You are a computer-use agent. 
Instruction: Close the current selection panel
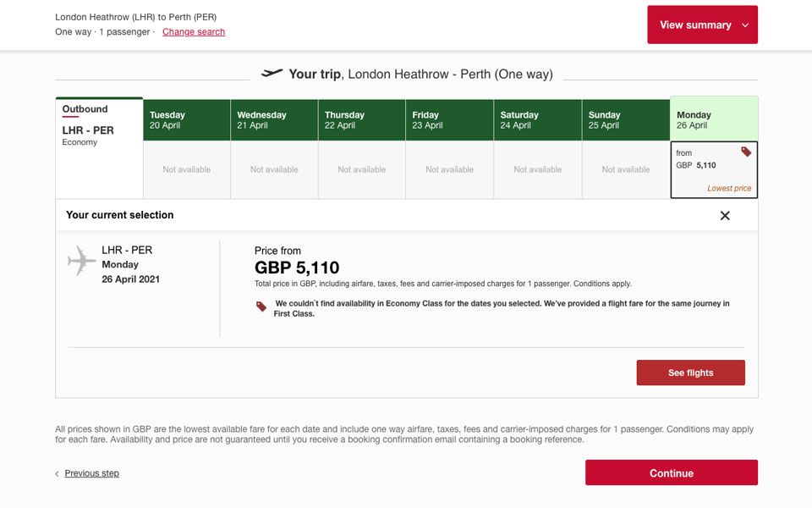(x=725, y=216)
